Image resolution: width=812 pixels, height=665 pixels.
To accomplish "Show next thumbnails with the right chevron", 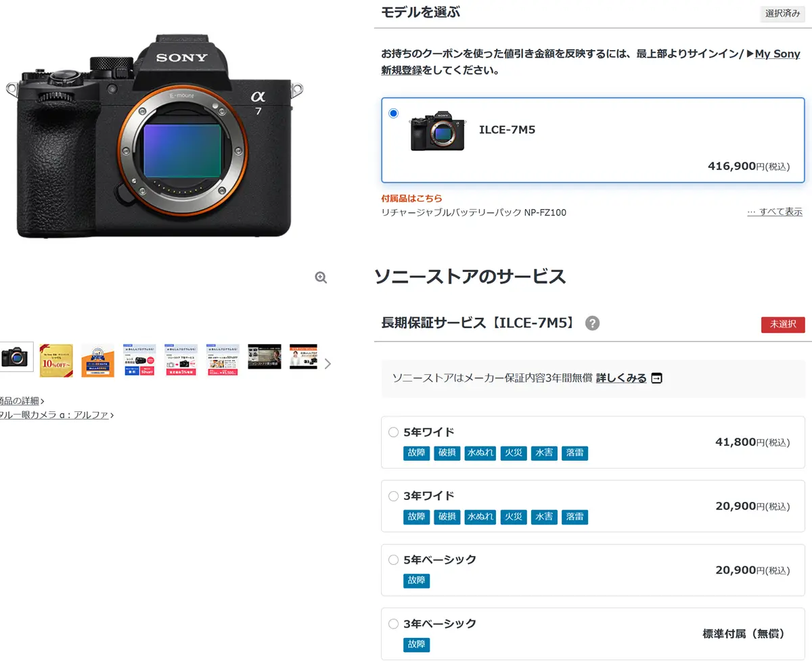I will point(328,363).
